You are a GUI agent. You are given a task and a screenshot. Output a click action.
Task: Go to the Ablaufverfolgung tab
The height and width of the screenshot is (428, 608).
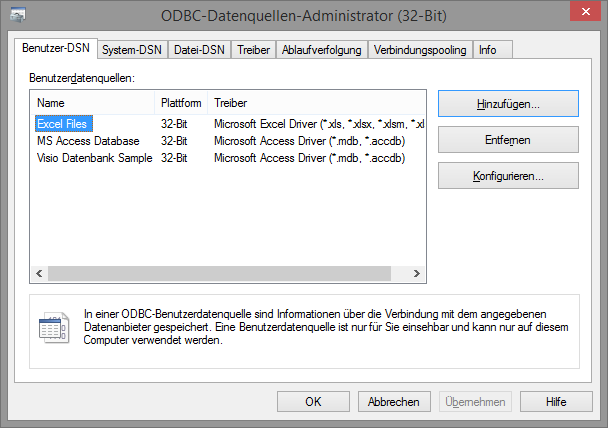[x=322, y=50]
